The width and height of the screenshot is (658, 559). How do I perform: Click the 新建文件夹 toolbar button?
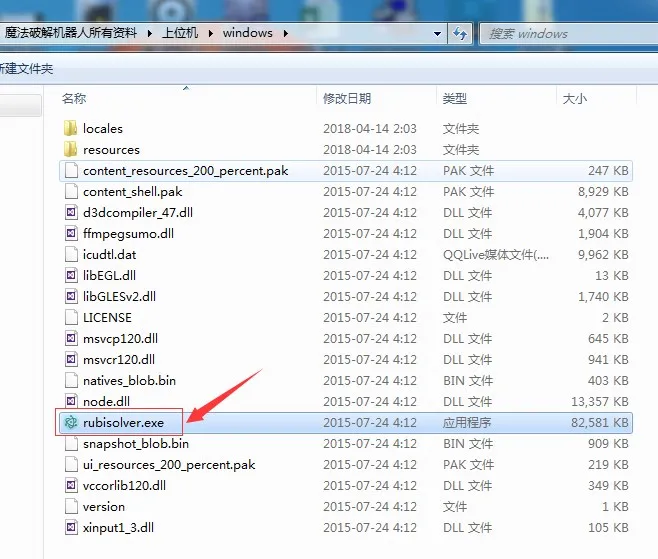pos(26,68)
